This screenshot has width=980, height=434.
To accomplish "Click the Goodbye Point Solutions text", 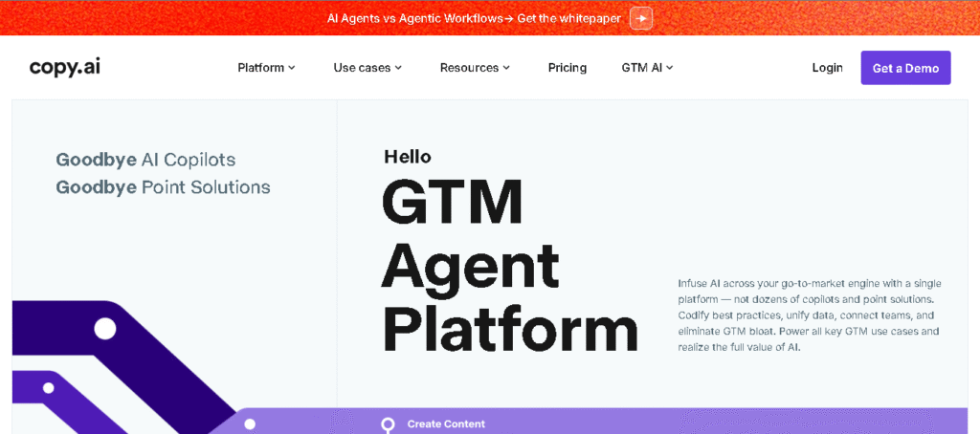I will (x=163, y=187).
